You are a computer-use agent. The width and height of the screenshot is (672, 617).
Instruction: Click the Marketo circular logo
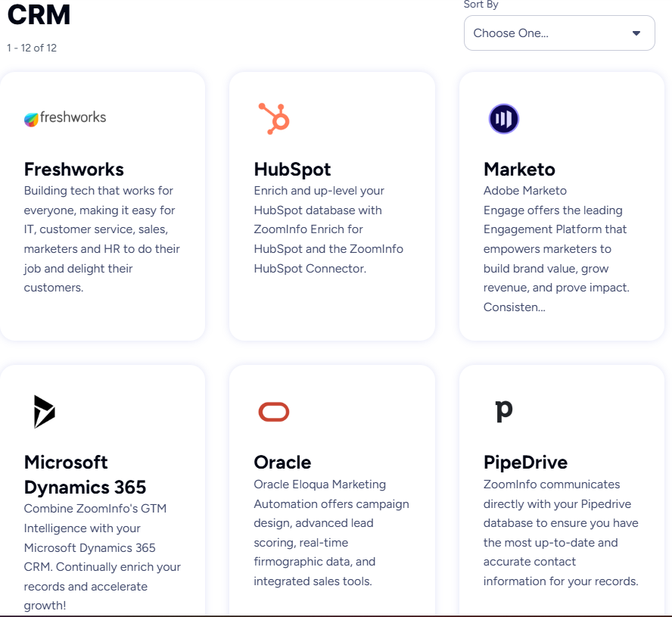[x=504, y=119]
